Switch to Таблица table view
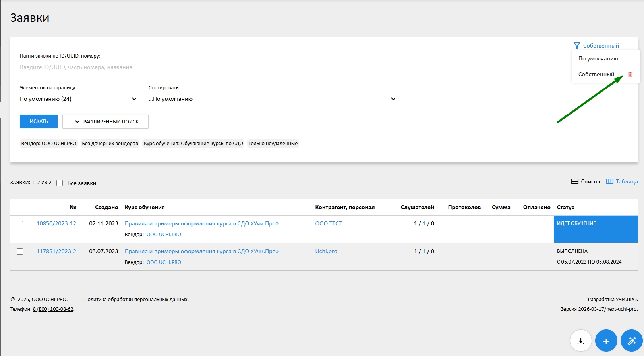Viewport: 644px width, 356px height. pos(622,181)
